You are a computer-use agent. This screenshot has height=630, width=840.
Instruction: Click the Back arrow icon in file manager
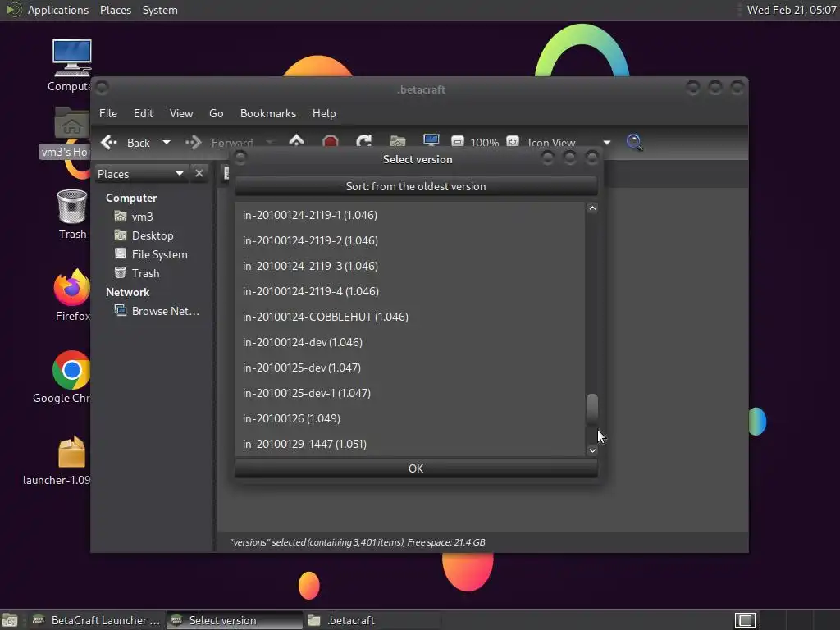(109, 143)
